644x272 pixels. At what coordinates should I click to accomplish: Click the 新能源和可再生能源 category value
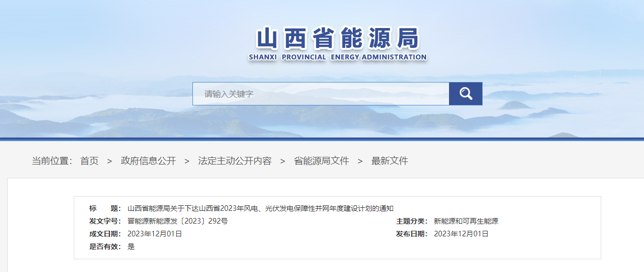465,221
